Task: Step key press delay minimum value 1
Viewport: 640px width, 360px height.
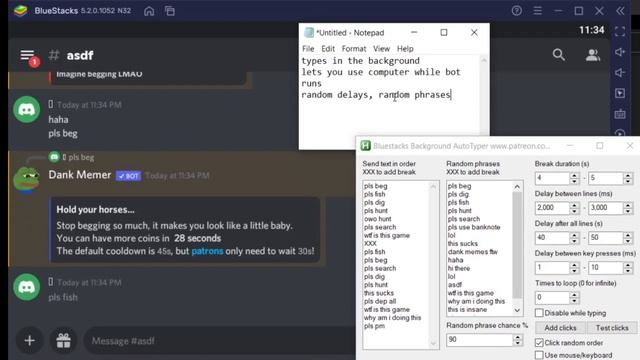Action: click(574, 268)
